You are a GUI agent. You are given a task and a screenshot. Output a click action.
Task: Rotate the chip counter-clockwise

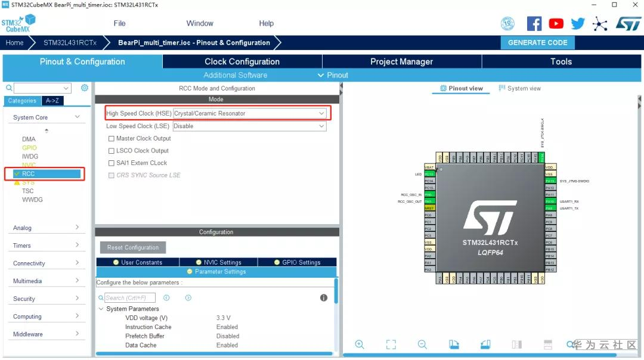(485, 345)
